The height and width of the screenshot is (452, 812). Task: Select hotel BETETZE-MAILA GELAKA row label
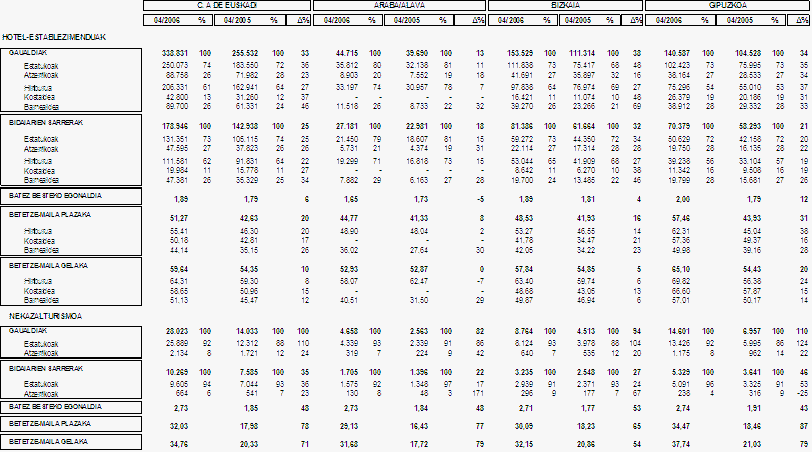45,266
